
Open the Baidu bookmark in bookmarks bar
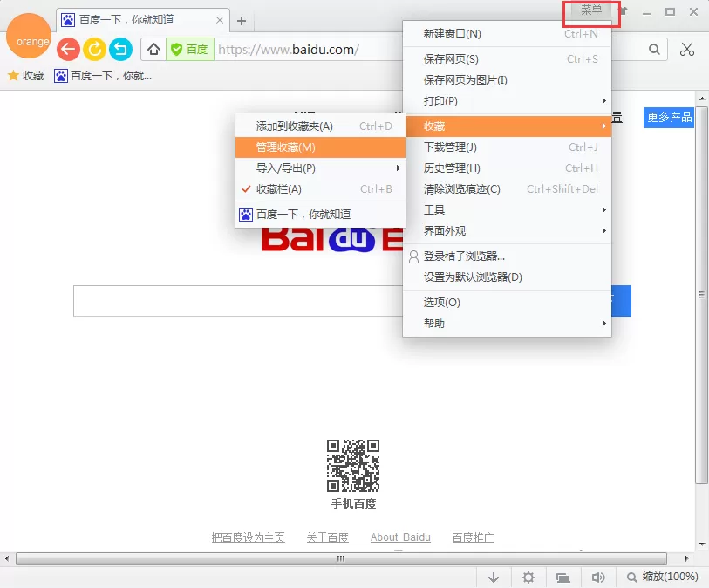[x=103, y=76]
